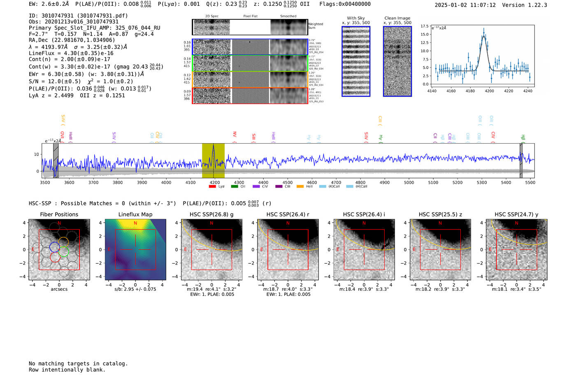
Task: Click the HeII orange legend swatch
Action: tap(300, 187)
